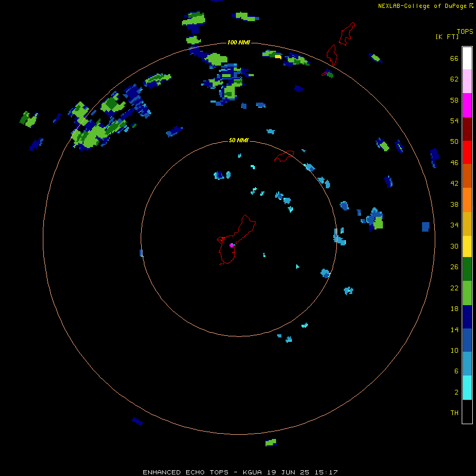The image size is (476, 476).
Task: Click the "TOPS" legend heading
Action: [x=465, y=32]
